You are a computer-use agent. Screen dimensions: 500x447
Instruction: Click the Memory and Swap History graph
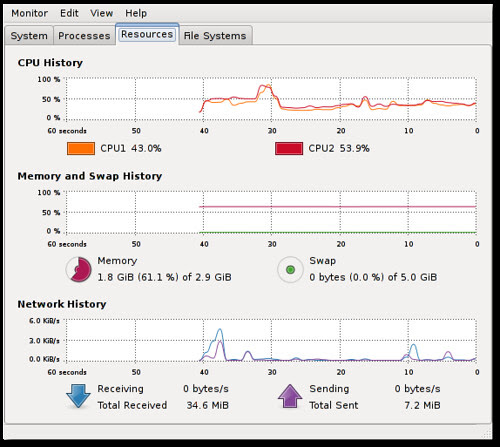[271, 212]
